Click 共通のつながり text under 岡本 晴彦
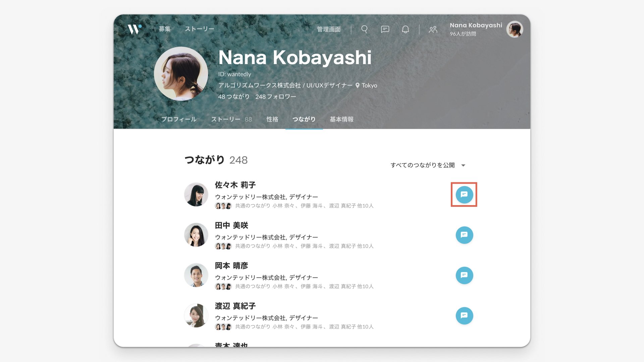 (304, 287)
